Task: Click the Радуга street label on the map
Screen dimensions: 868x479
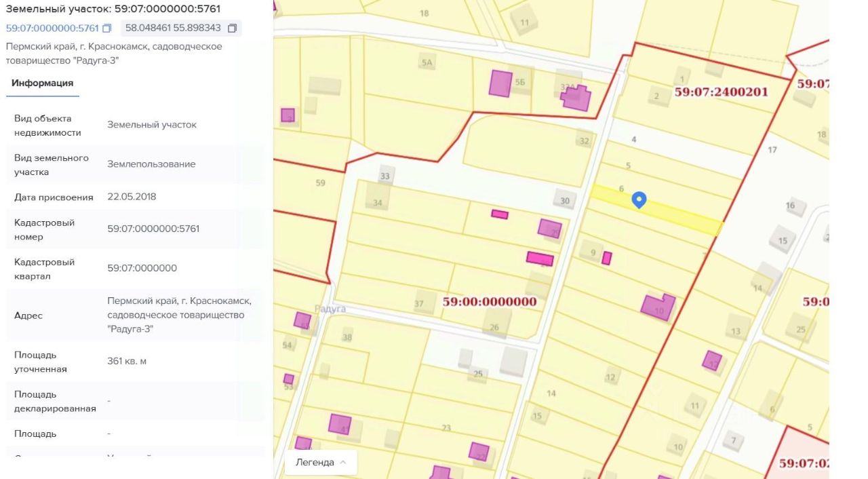Action: [x=330, y=309]
